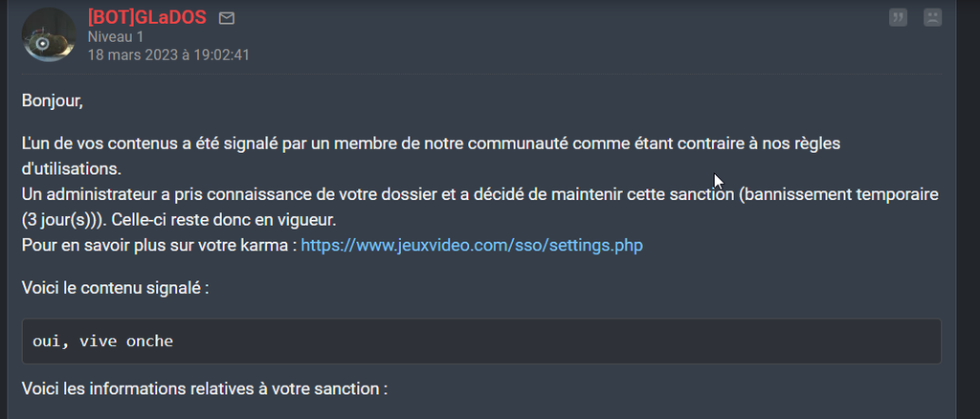Click the quote message icon
The height and width of the screenshot is (419, 980).
pyautogui.click(x=898, y=17)
